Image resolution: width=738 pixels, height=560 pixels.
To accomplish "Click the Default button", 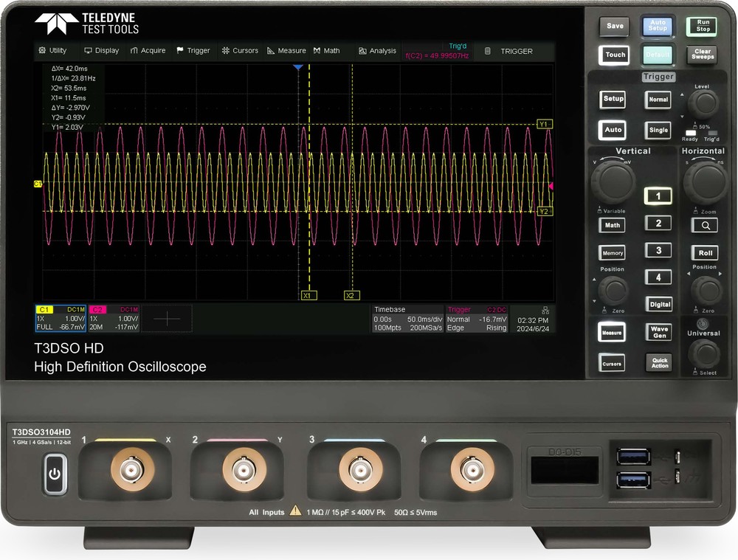I will (658, 55).
